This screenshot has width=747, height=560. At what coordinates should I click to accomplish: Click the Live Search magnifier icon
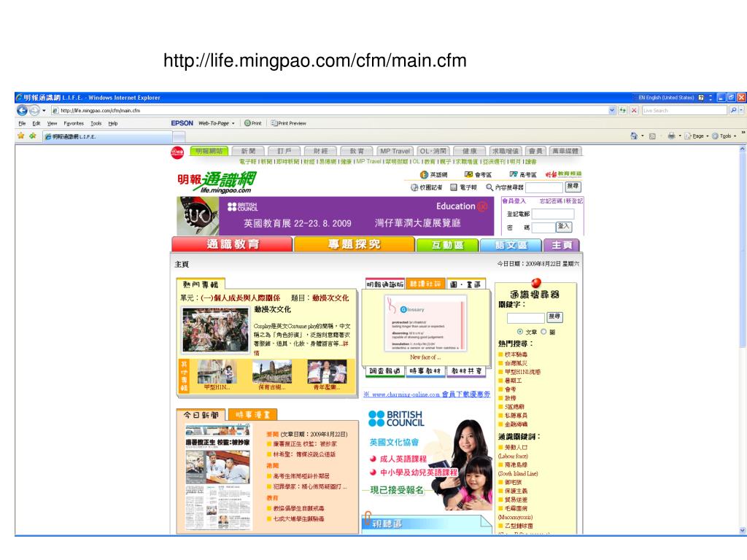[733, 111]
